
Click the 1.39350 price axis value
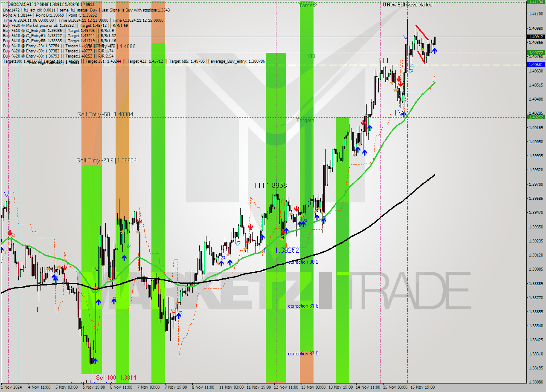[x=536, y=227]
